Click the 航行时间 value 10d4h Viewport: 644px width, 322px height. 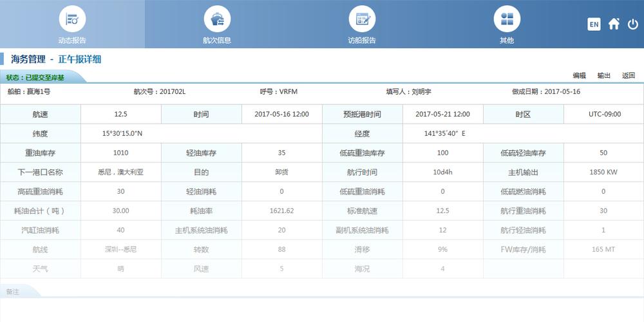click(x=443, y=172)
